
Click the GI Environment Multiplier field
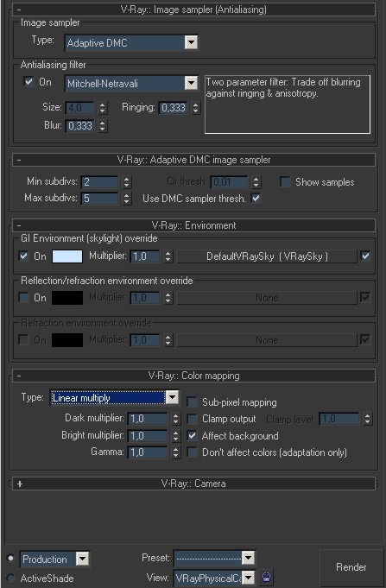click(145, 256)
